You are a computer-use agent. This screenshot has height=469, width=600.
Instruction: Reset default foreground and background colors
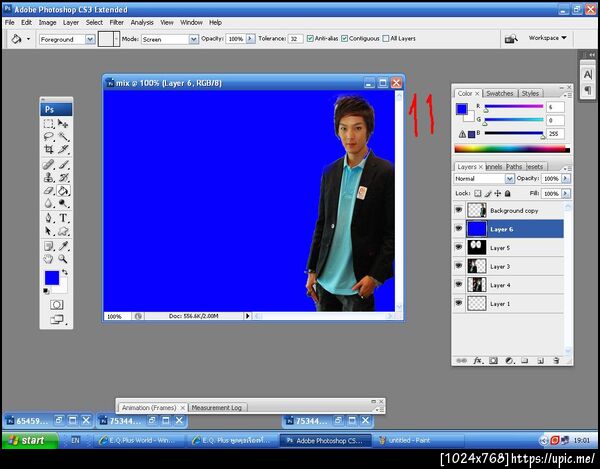pyautogui.click(x=46, y=291)
